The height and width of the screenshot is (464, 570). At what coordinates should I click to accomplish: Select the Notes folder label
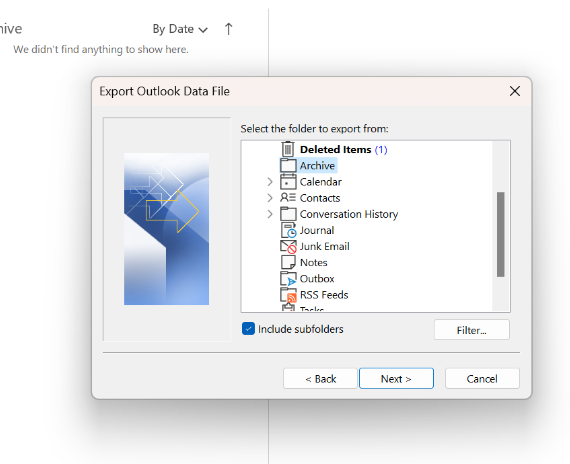[313, 262]
